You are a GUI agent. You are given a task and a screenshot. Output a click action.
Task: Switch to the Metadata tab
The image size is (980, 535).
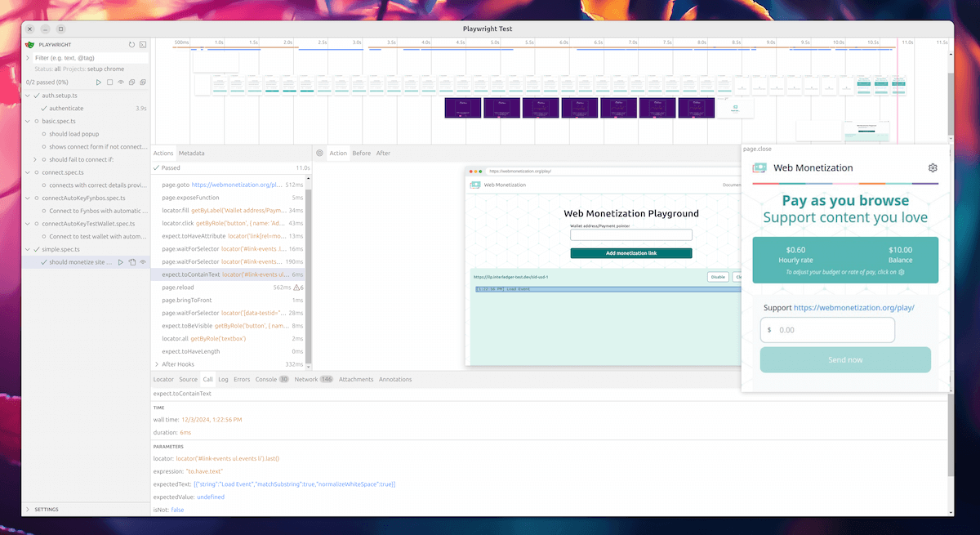click(x=190, y=153)
